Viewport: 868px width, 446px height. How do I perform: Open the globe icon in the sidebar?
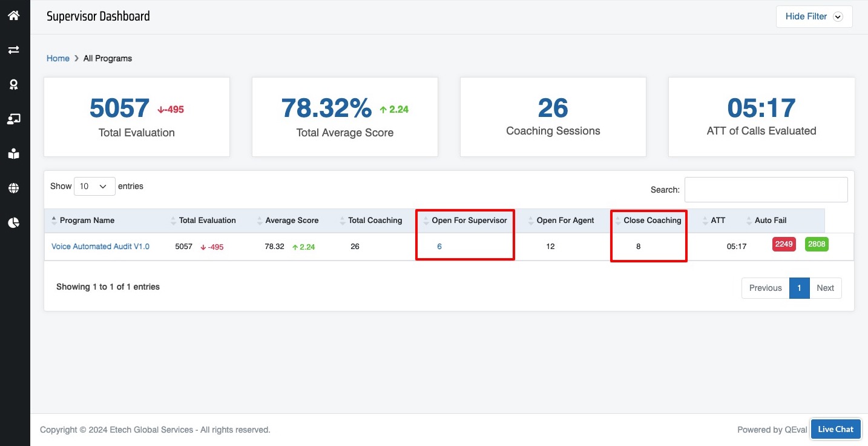click(13, 188)
